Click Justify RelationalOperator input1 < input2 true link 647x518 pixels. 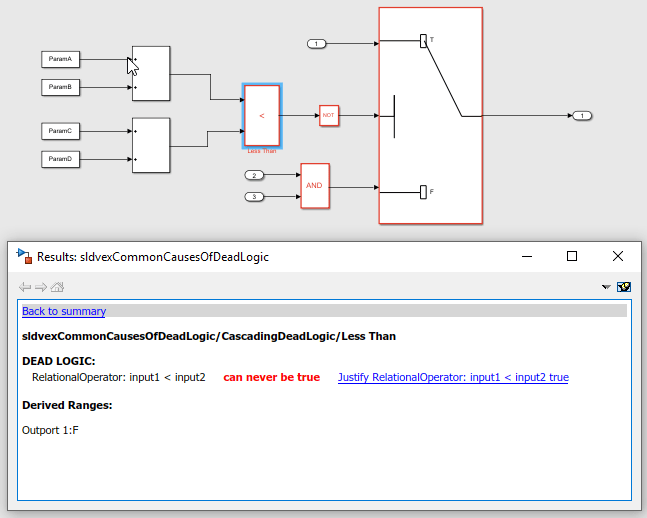453,377
